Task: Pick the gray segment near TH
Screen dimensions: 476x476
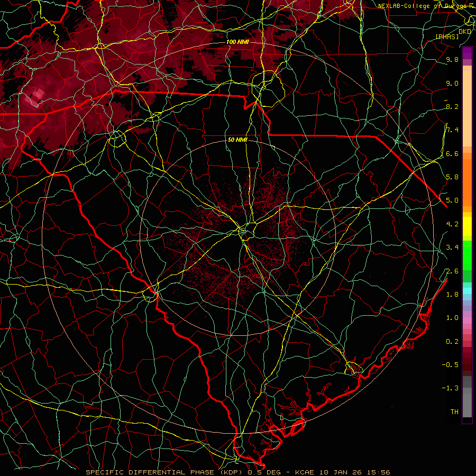Action: 467,405
